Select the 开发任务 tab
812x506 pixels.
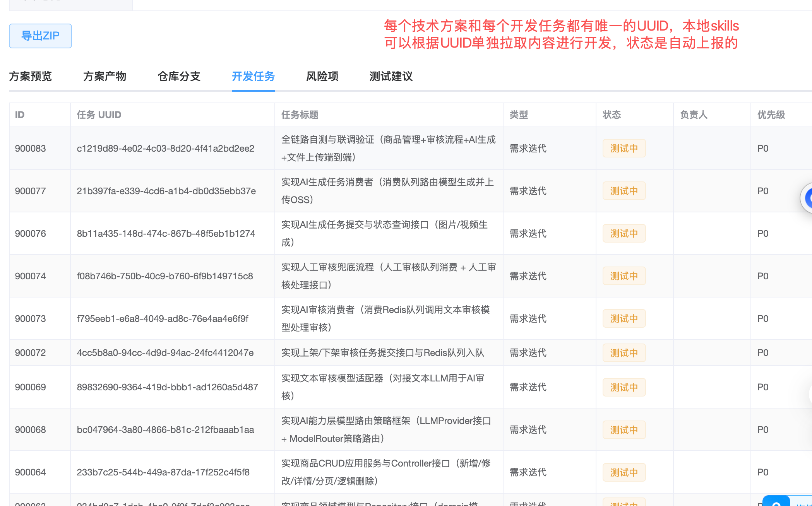(254, 76)
